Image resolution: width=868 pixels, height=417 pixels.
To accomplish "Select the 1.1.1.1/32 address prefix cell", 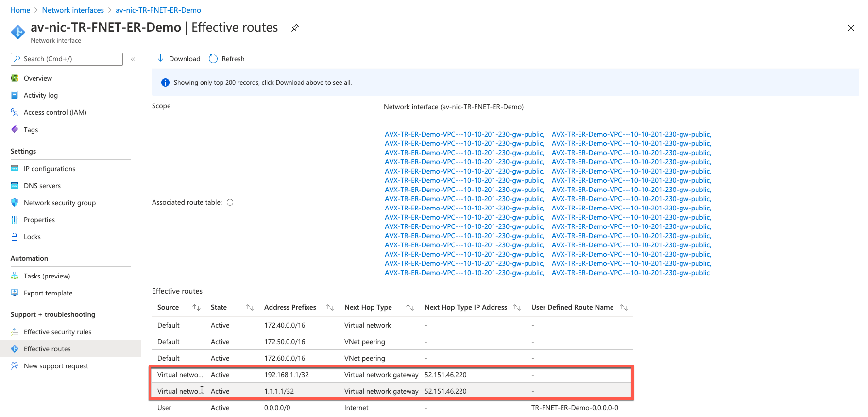I will 279,391.
